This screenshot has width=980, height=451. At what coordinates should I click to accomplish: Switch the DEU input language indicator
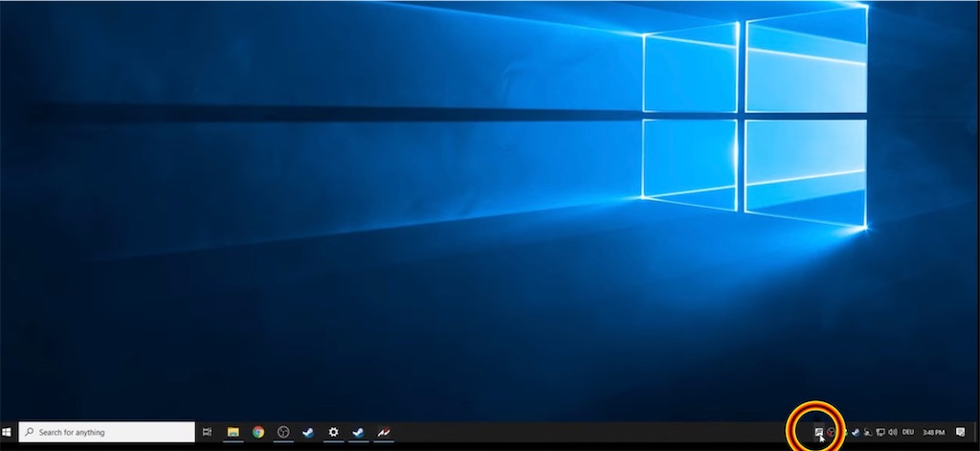click(x=908, y=432)
